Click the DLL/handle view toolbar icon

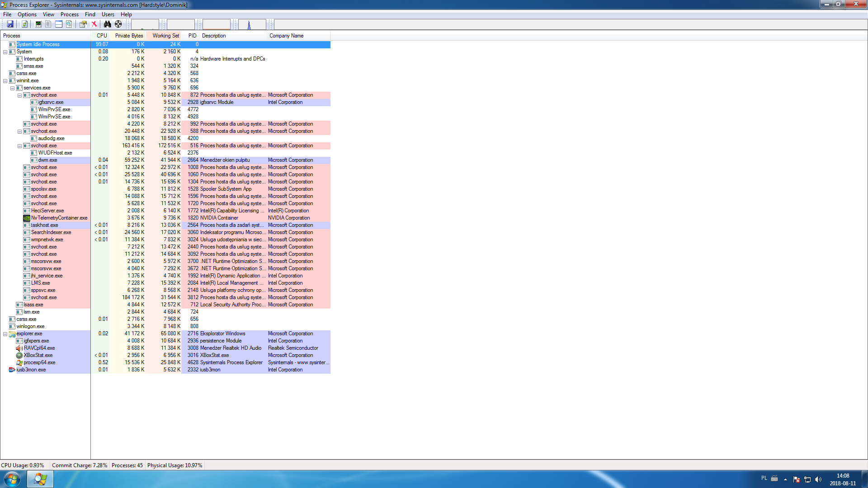pos(69,24)
